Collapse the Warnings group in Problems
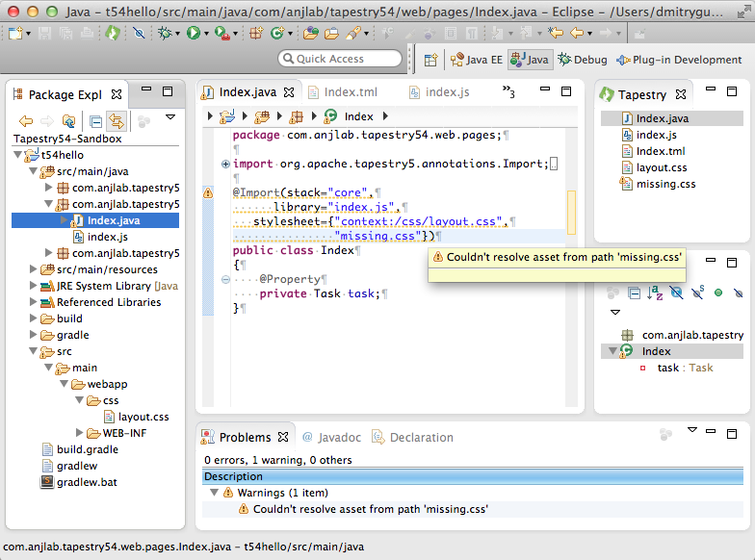755x560 pixels. [x=214, y=493]
